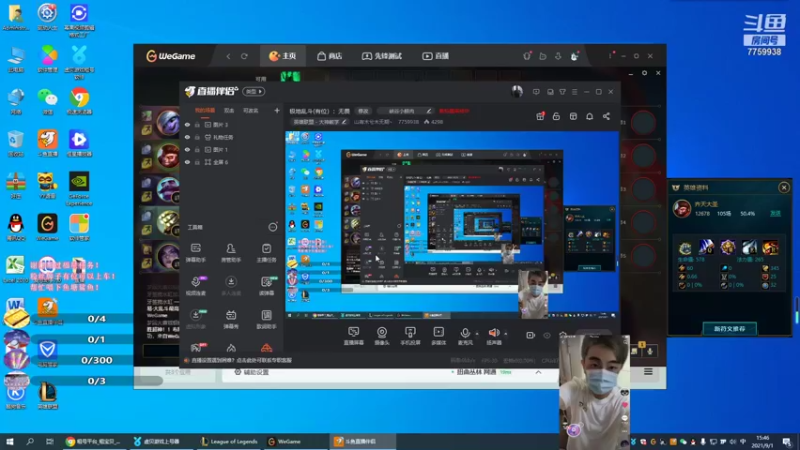800x450 pixels.
Task: Toggle visibility of 图片 3 layer
Action: pyautogui.click(x=187, y=124)
